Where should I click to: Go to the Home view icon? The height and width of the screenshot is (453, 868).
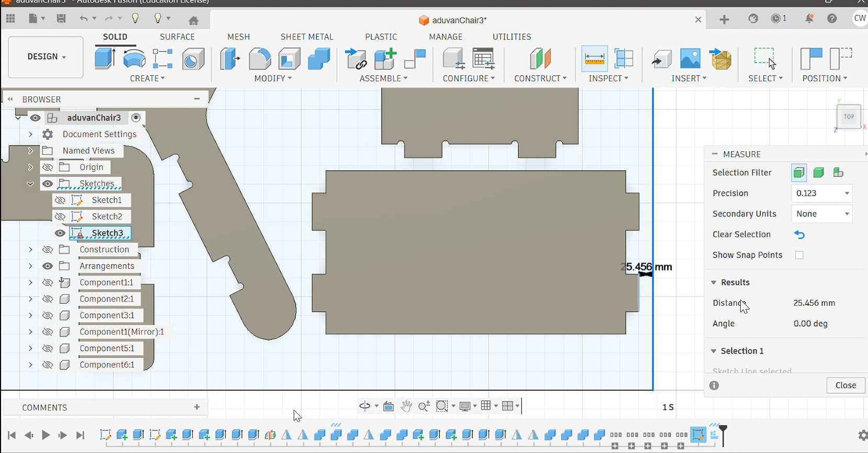pos(194,20)
